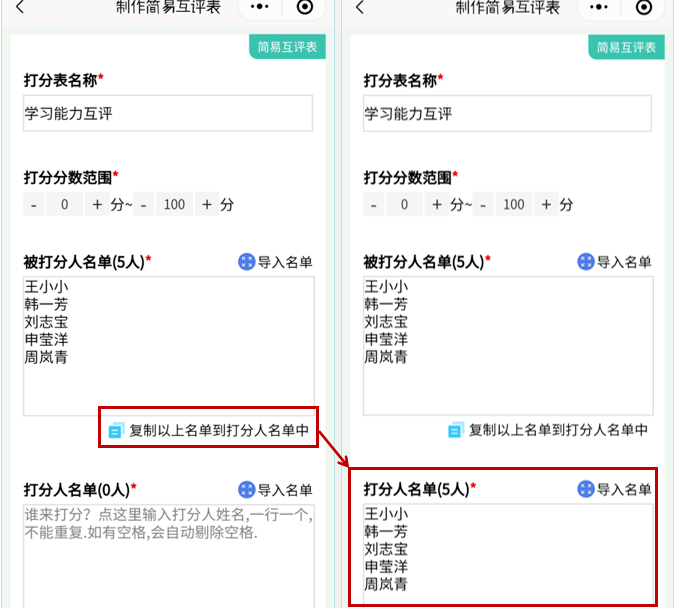Click left panel's 简易互评表 tag
The width and height of the screenshot is (678, 608).
tap(287, 47)
